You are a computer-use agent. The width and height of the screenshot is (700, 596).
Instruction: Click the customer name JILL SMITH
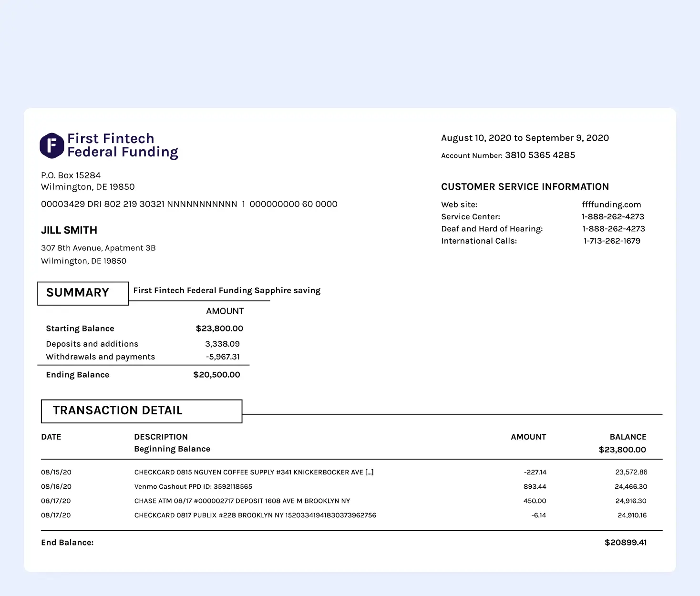(69, 230)
